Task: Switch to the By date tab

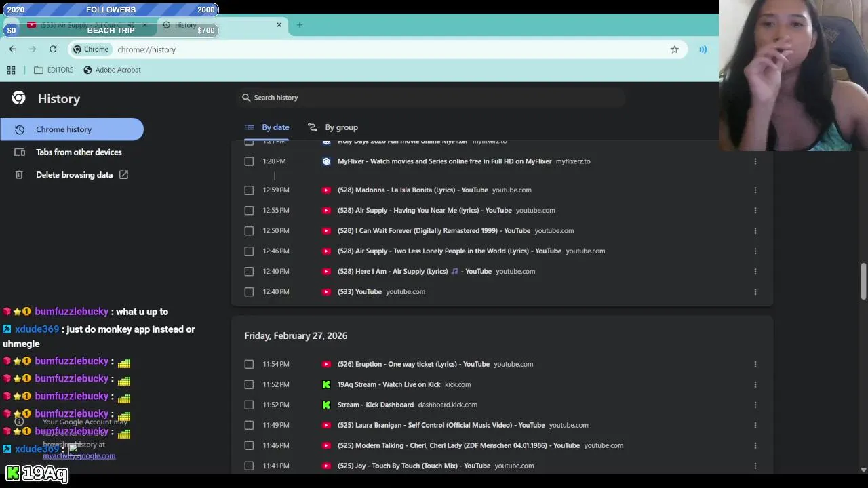Action: (267, 127)
